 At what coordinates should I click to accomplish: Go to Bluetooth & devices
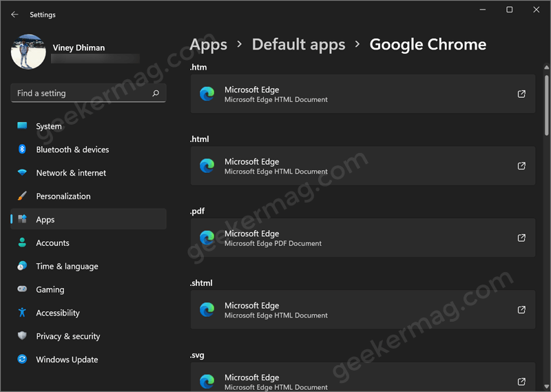[88, 149]
